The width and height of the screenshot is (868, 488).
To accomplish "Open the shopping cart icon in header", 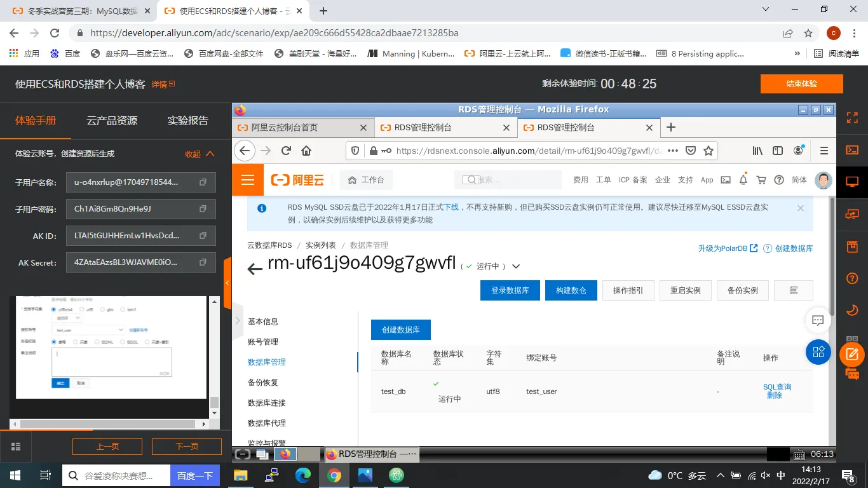I will 761,180.
